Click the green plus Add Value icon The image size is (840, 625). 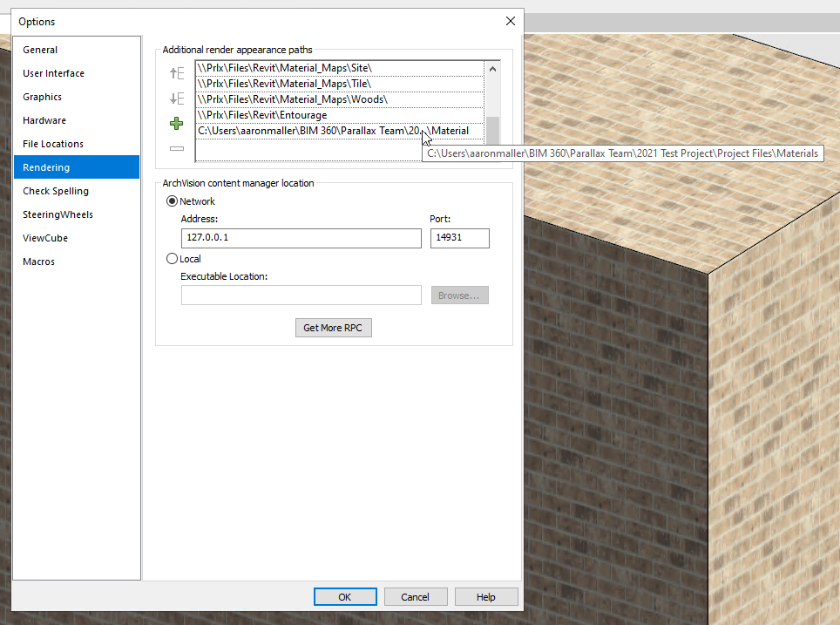[x=176, y=124]
